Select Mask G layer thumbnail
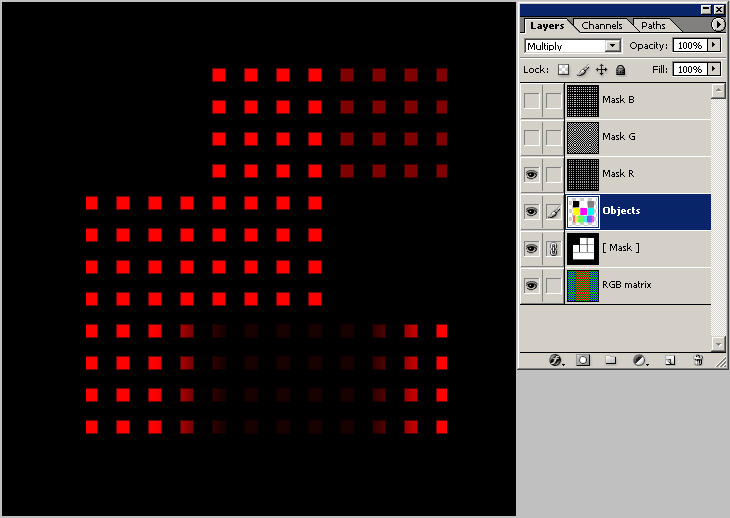The image size is (730, 518). 583,138
